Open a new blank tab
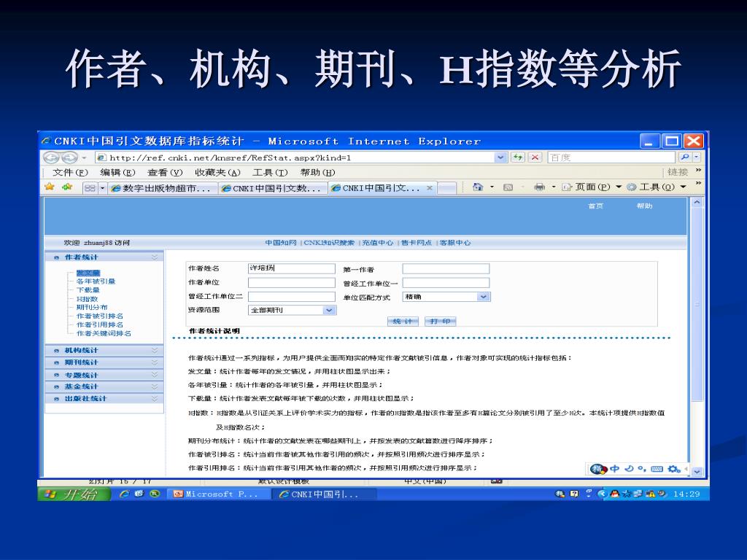The image size is (747, 560). click(x=446, y=188)
